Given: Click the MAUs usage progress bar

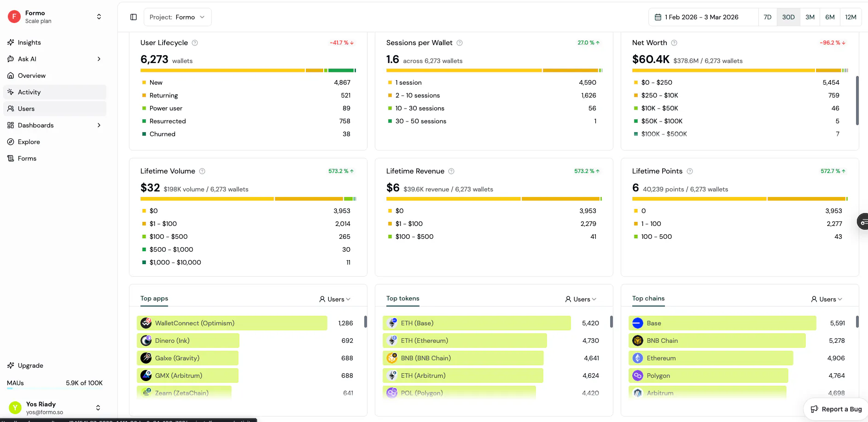Looking at the screenshot, I should click(x=55, y=389).
